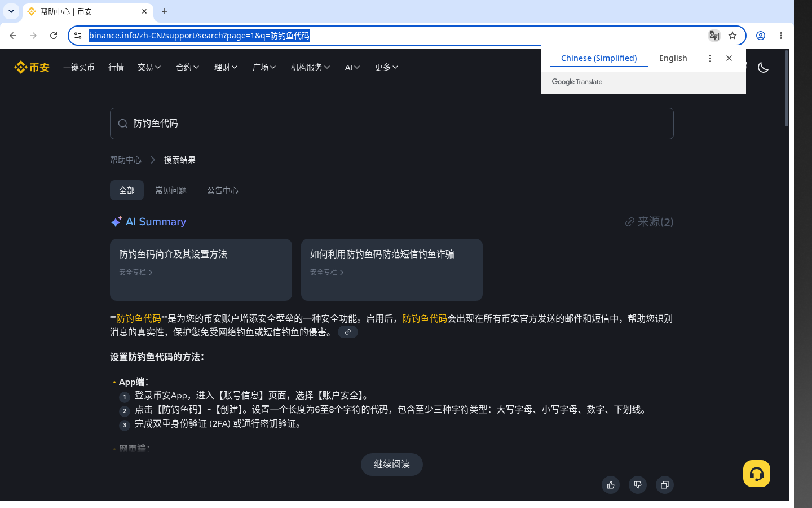Toggle dark mode moon icon
The width and height of the screenshot is (812, 508).
coord(763,68)
